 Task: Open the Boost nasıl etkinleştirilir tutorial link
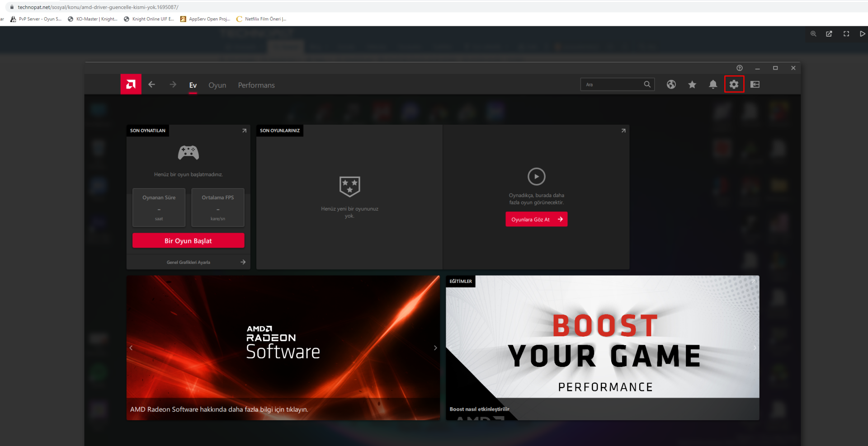coord(479,409)
